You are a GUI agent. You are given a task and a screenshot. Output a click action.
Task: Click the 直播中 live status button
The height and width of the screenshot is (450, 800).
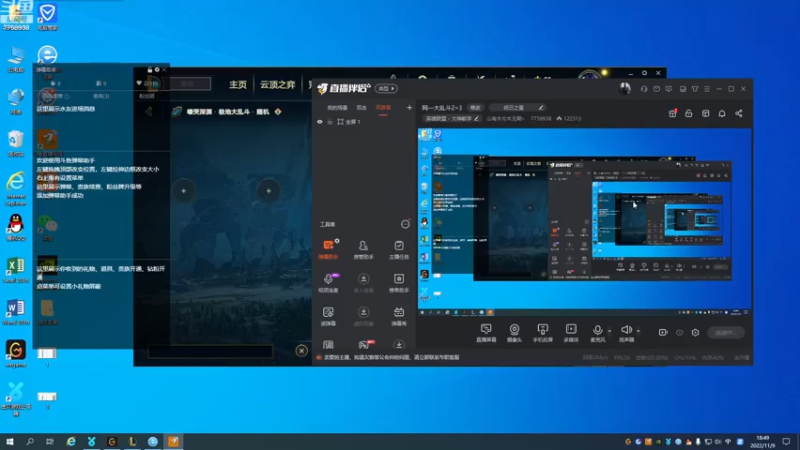(726, 333)
